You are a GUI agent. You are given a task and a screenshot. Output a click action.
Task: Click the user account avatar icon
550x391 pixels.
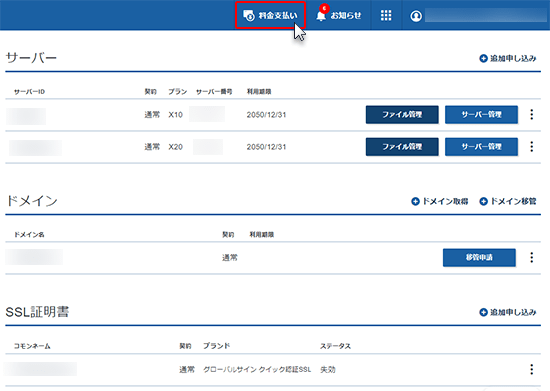[x=416, y=16]
